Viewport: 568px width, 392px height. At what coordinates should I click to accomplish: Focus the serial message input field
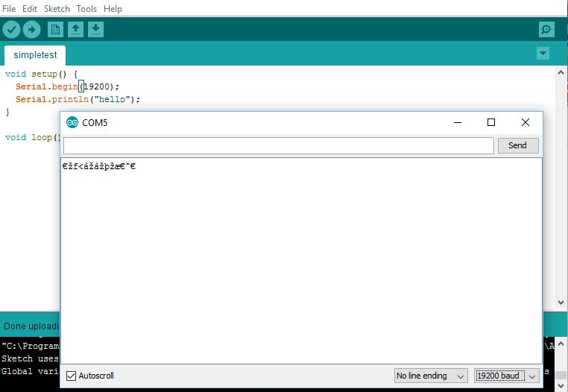click(278, 145)
